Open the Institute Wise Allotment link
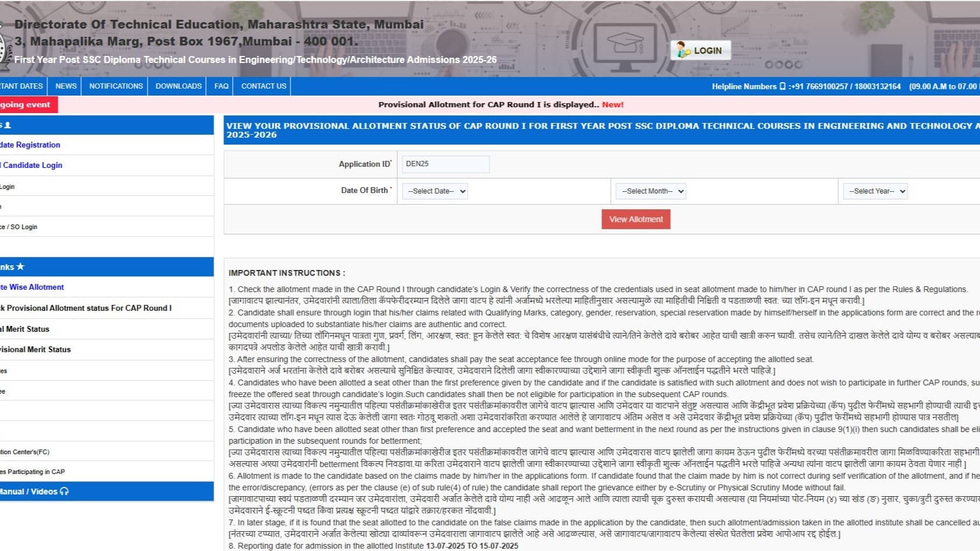980x551 pixels. coord(32,287)
